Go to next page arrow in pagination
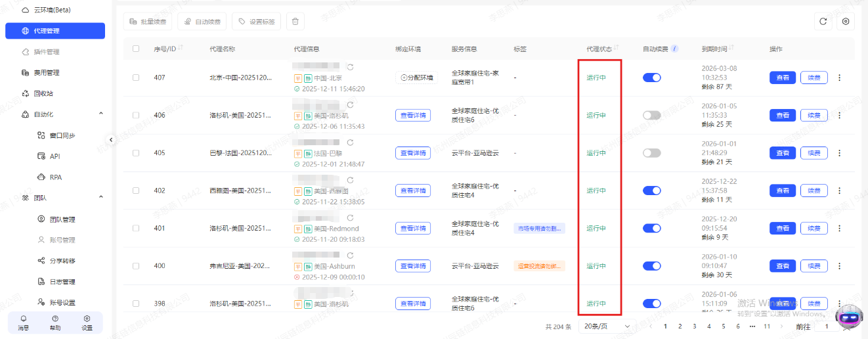 tap(781, 326)
